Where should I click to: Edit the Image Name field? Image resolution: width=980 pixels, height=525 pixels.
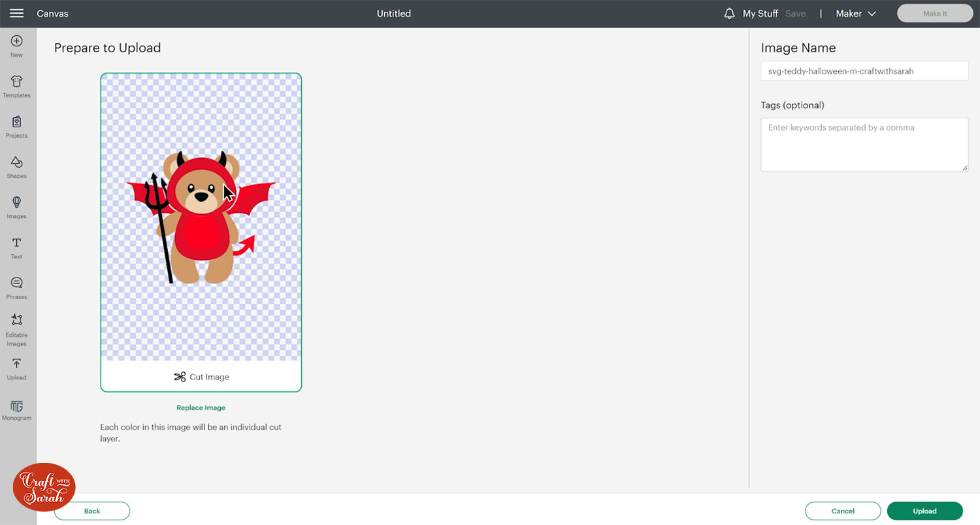pos(864,71)
